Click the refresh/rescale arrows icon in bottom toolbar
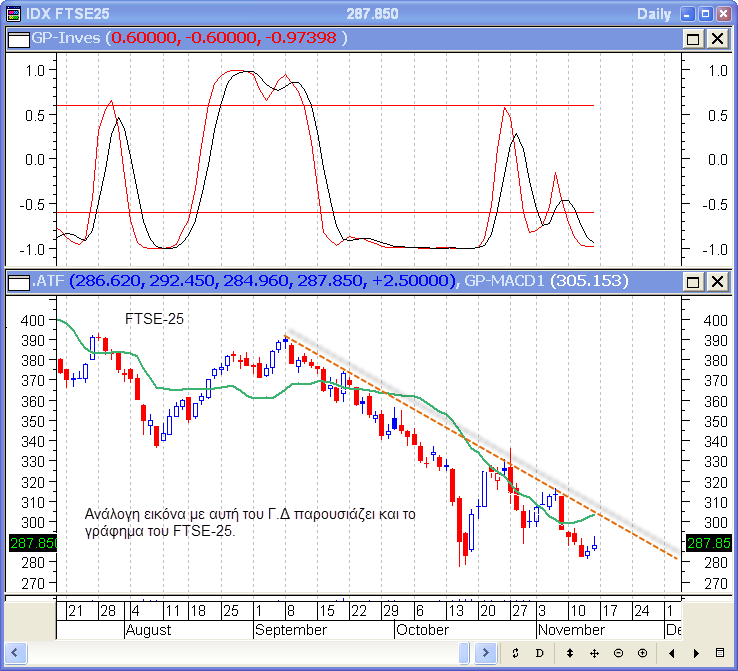Screen dimensions: 738x671 coord(515,653)
